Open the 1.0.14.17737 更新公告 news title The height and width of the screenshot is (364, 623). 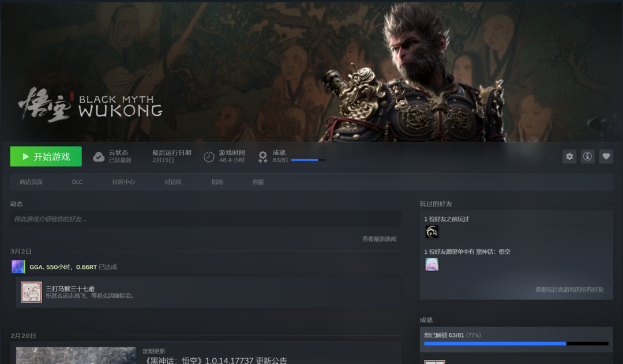[x=215, y=361]
